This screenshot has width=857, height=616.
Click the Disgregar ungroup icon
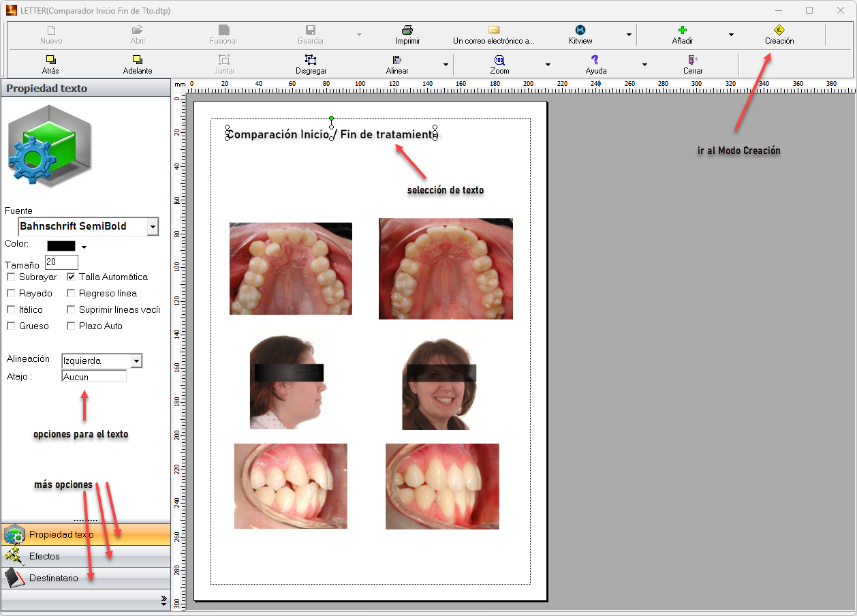click(x=311, y=61)
